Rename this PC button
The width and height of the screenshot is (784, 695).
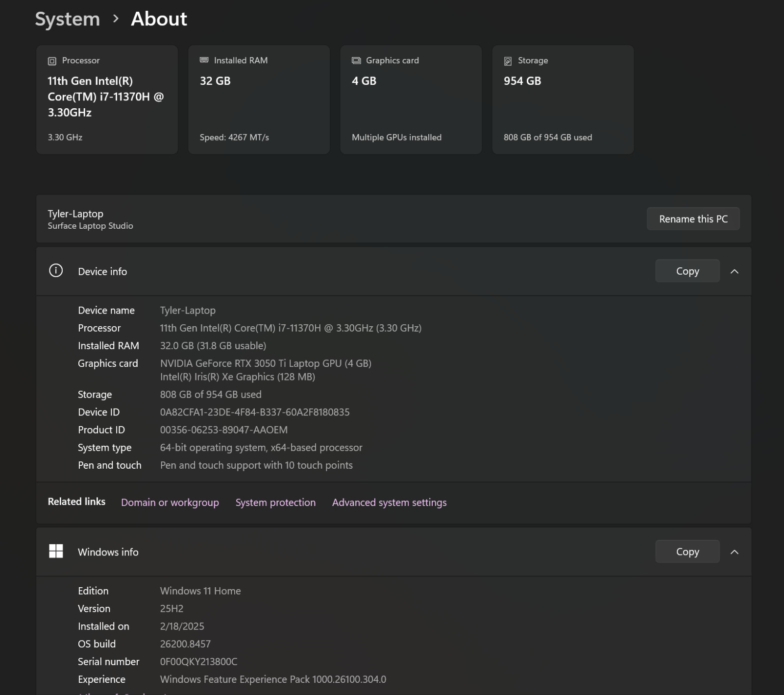coord(693,219)
